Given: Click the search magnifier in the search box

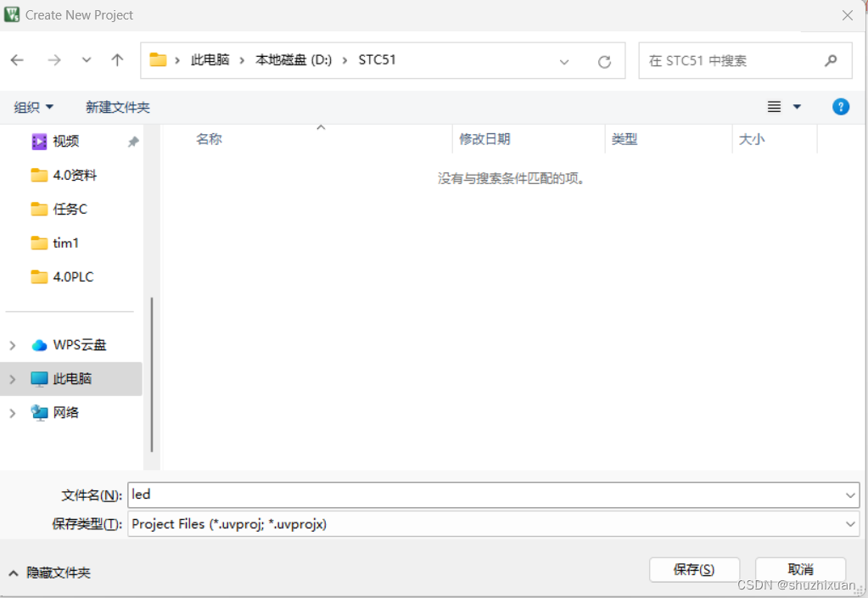Looking at the screenshot, I should 829,60.
